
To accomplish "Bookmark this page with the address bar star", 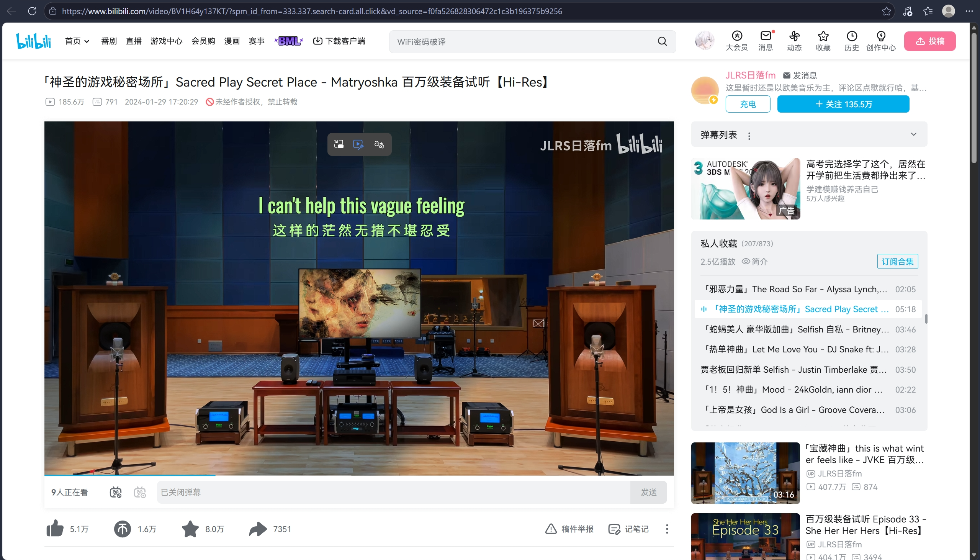I will 886,11.
